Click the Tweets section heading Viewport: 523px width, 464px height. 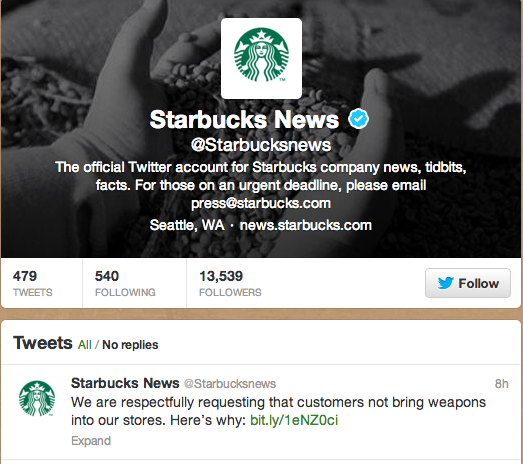(x=42, y=343)
